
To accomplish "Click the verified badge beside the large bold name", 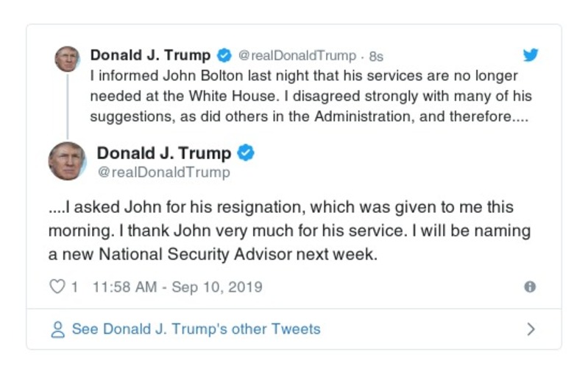I will click(246, 153).
